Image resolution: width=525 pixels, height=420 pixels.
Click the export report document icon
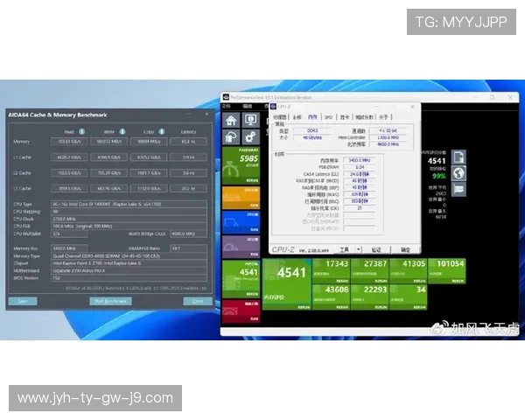(458, 157)
